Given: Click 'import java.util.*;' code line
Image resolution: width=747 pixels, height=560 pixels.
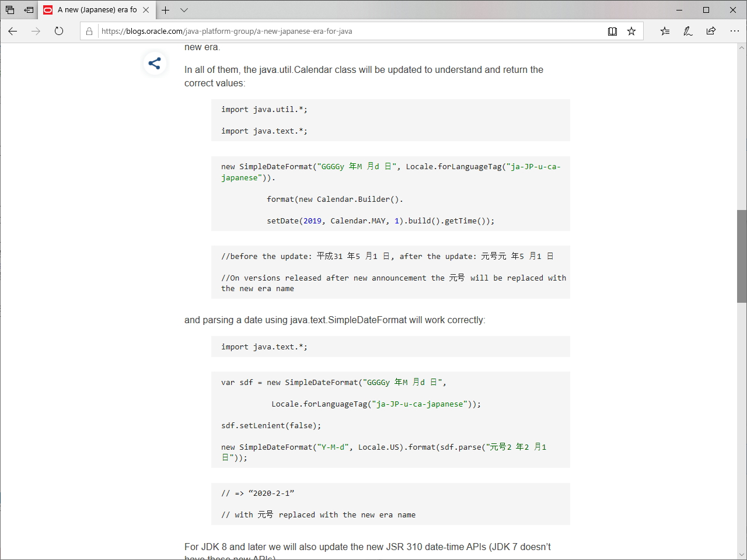Looking at the screenshot, I should tap(264, 110).
